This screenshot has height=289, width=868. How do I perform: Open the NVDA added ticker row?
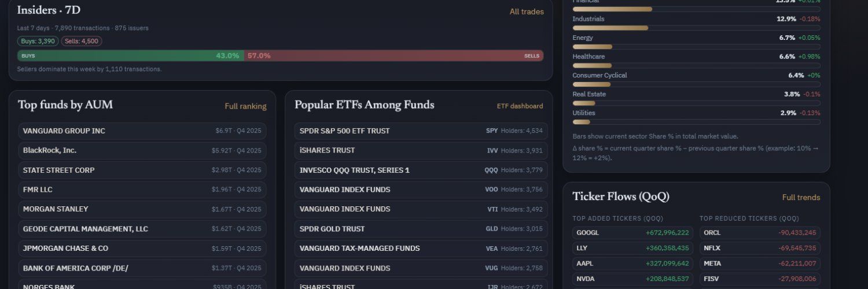point(632,279)
